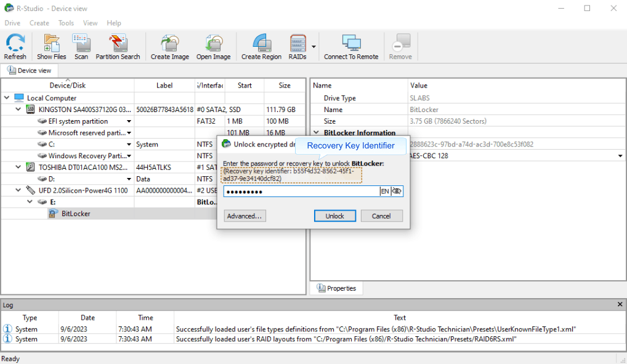Click the E: volume icon
627x364 pixels.
pyautogui.click(x=42, y=201)
